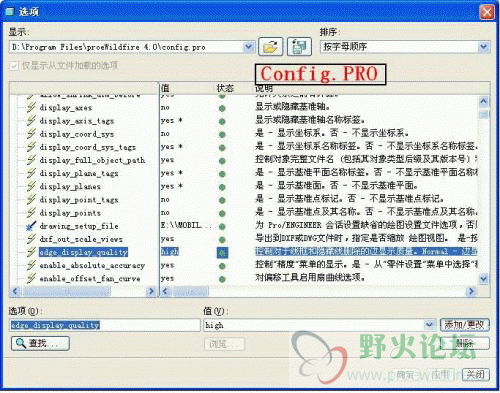Open a configuration file with folder icon
Screen dimensions: 500x393
270,47
